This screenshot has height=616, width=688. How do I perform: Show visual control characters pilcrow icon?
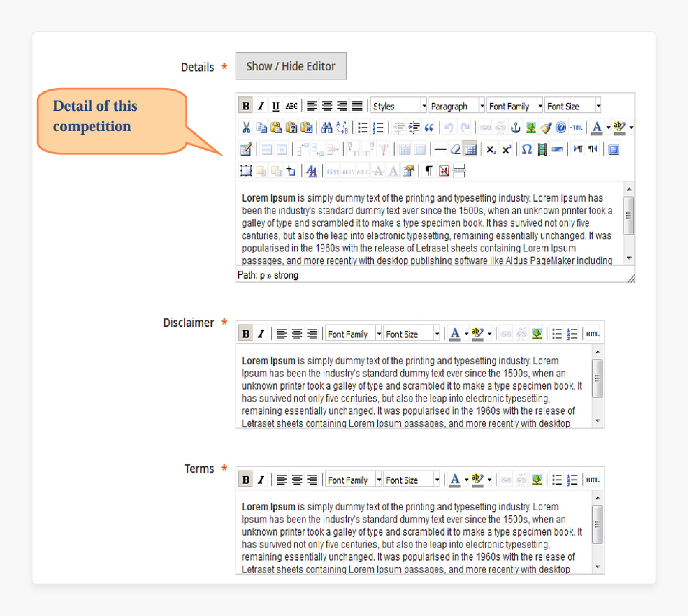[429, 171]
